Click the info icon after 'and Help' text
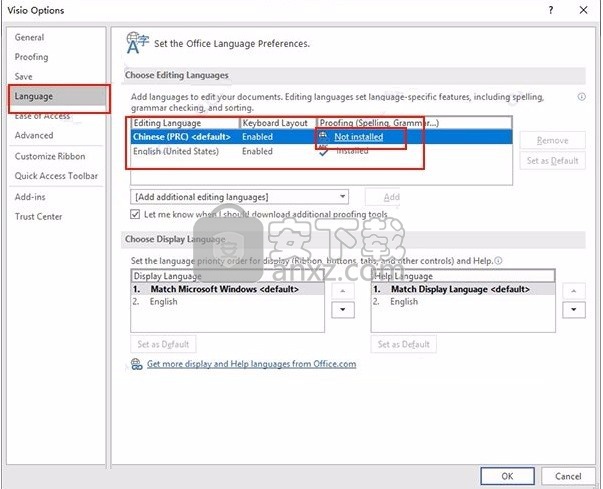 click(x=498, y=261)
